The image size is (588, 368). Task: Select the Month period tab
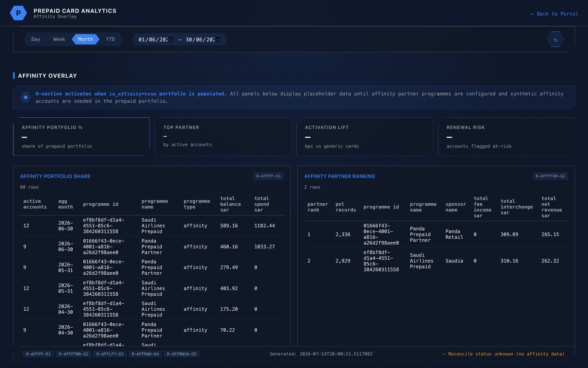85,39
